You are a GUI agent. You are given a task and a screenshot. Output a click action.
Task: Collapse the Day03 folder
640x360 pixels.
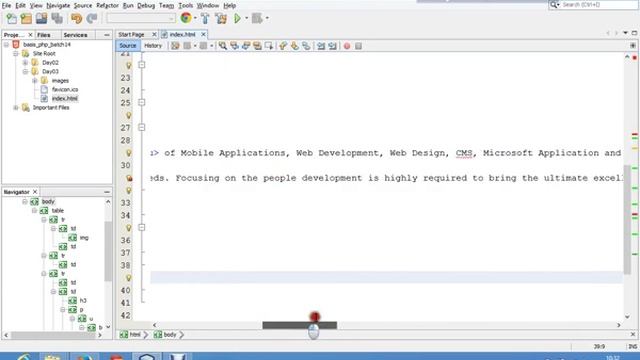click(x=25, y=72)
